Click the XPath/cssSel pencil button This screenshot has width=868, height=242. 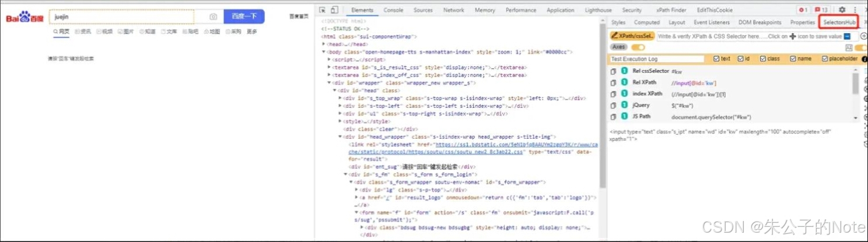tap(632, 36)
